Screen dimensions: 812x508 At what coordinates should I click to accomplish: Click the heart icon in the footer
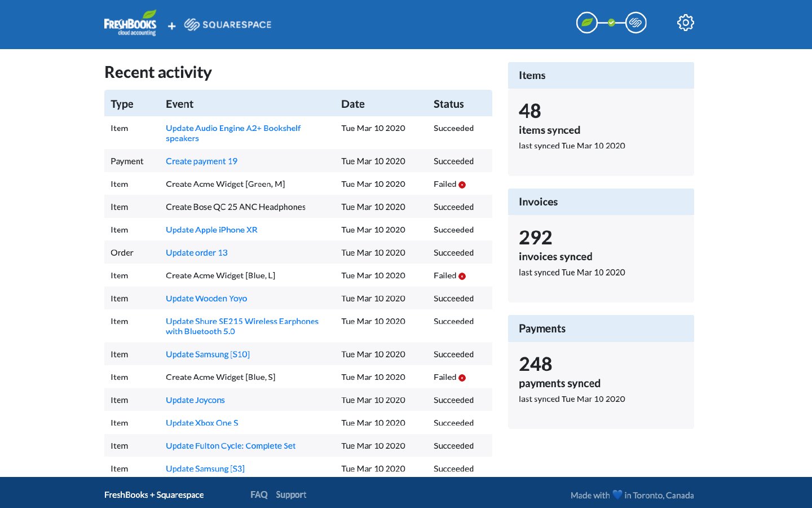(x=615, y=494)
